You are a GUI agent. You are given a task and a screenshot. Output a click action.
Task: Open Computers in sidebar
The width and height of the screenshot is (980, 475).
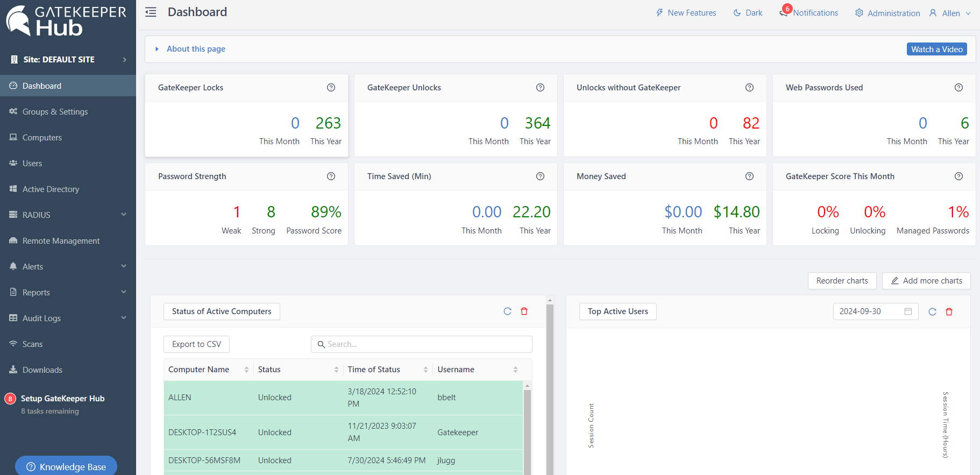click(68, 137)
